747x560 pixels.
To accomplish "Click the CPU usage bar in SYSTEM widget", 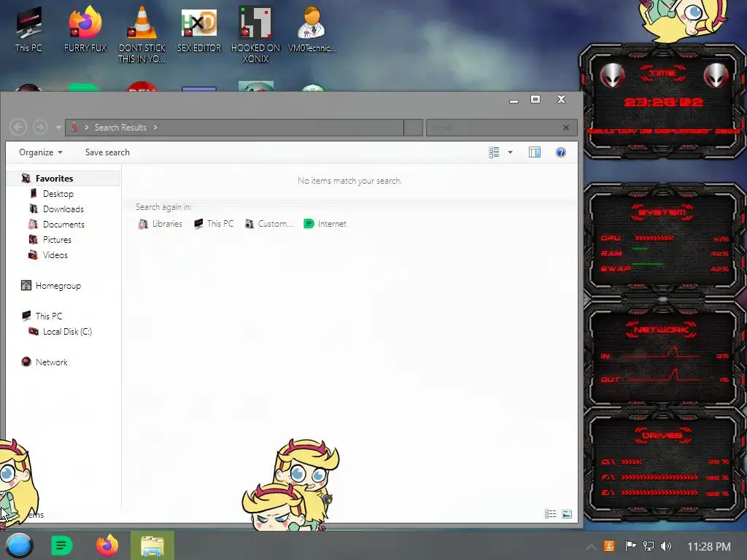I will point(654,238).
